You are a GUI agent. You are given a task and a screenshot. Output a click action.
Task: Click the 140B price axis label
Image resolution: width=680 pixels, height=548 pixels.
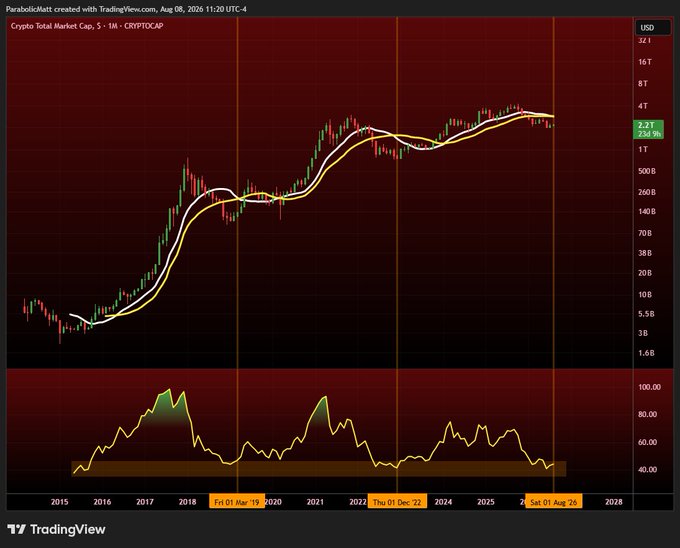coord(647,212)
